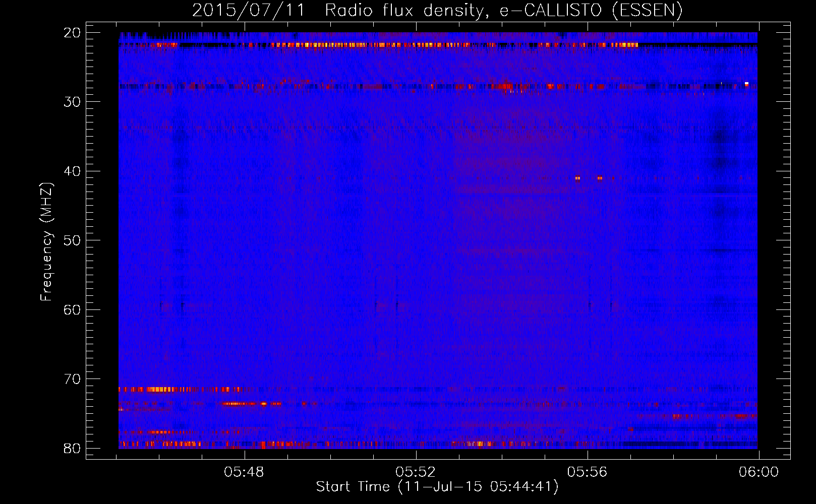816x504 pixels.
Task: Click the 05:48 time tick label
Action: coord(244,472)
